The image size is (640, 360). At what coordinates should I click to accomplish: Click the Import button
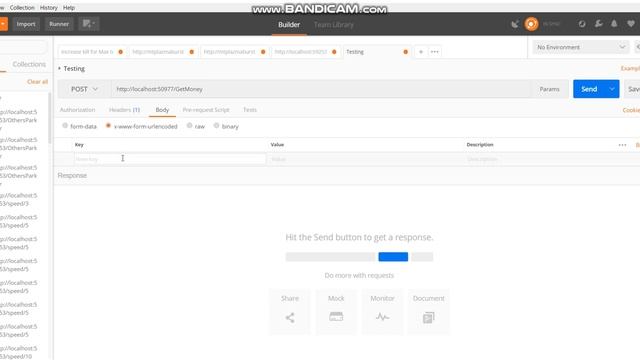tap(26, 24)
